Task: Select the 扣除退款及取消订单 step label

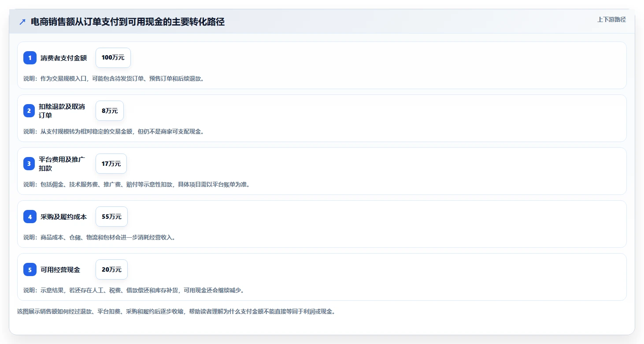Action: coord(62,111)
